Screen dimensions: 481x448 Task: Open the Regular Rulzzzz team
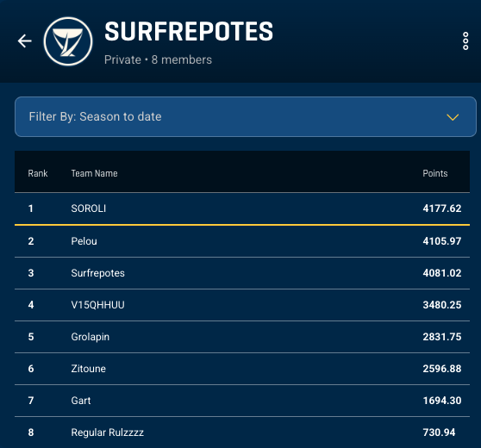pos(242,432)
